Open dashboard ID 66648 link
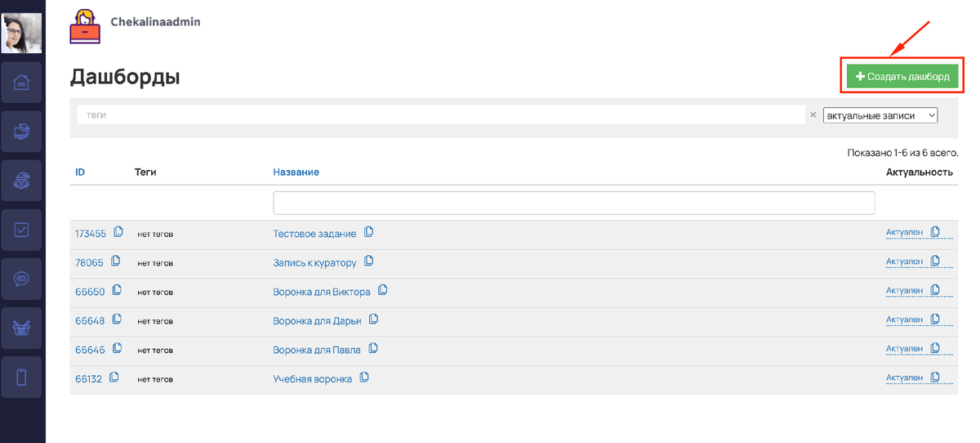The image size is (980, 443). pyautogui.click(x=90, y=321)
